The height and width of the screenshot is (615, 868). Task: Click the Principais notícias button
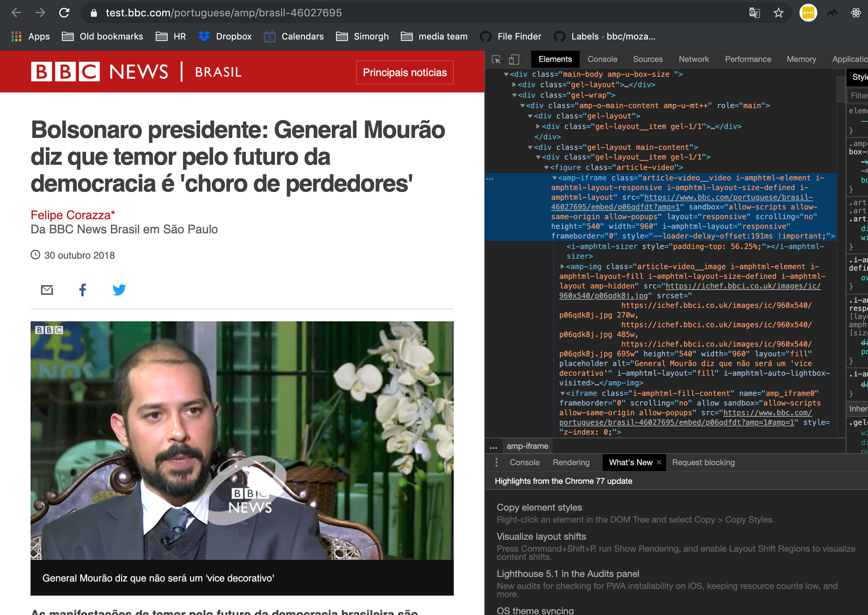(x=404, y=72)
